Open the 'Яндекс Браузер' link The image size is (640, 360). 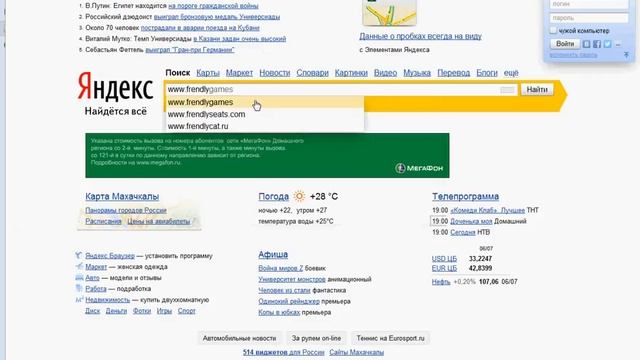[110, 256]
